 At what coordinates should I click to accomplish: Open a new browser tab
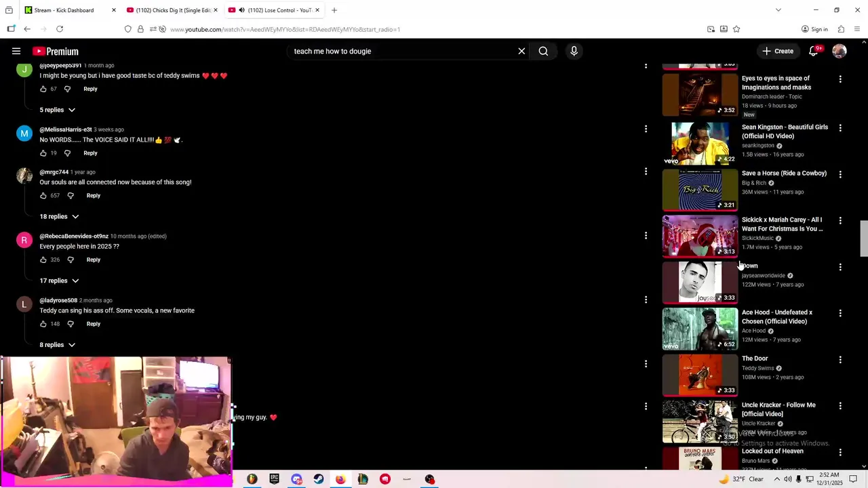click(334, 10)
